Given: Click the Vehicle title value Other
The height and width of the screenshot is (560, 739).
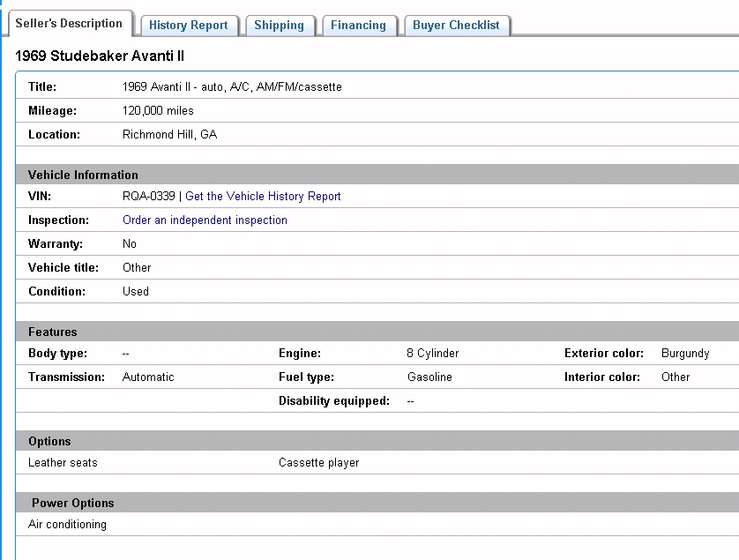Looking at the screenshot, I should point(137,268).
